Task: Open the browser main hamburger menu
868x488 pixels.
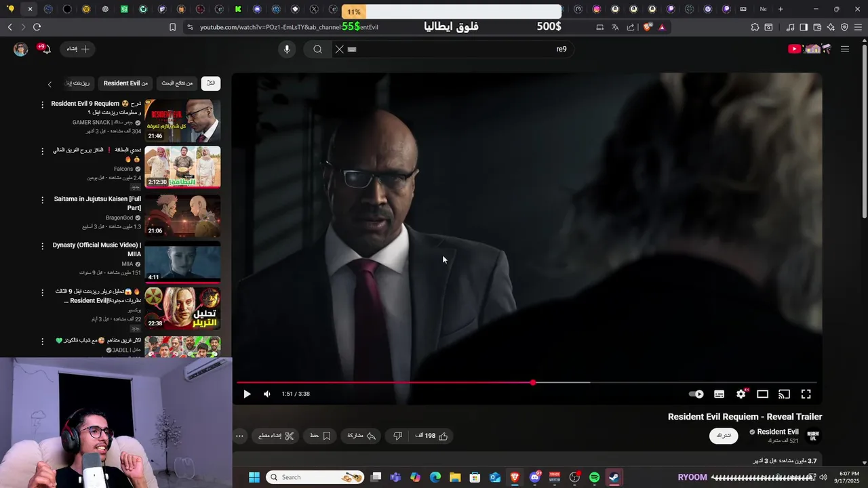Action: (x=858, y=27)
